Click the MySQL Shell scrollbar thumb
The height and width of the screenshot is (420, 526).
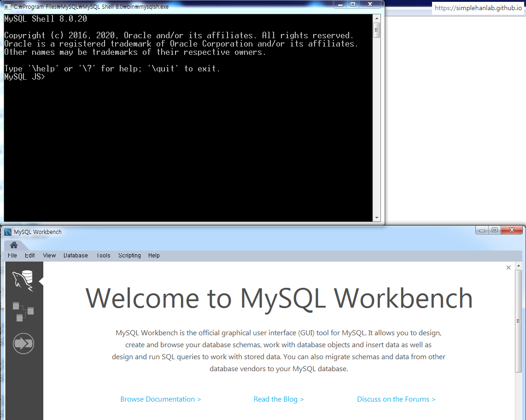click(376, 30)
